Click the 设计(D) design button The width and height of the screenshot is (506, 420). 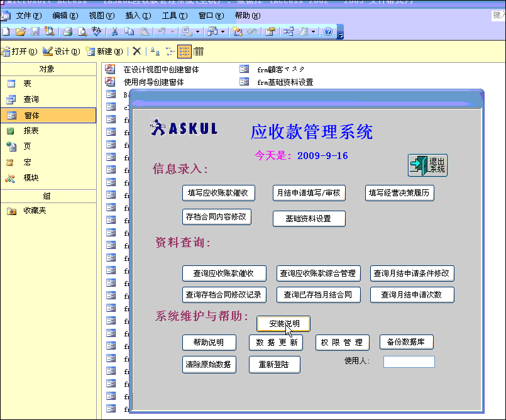(x=62, y=52)
